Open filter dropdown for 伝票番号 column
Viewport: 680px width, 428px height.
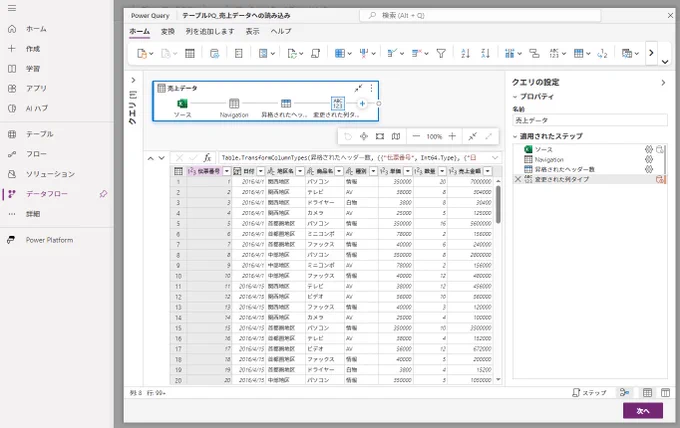pos(226,171)
